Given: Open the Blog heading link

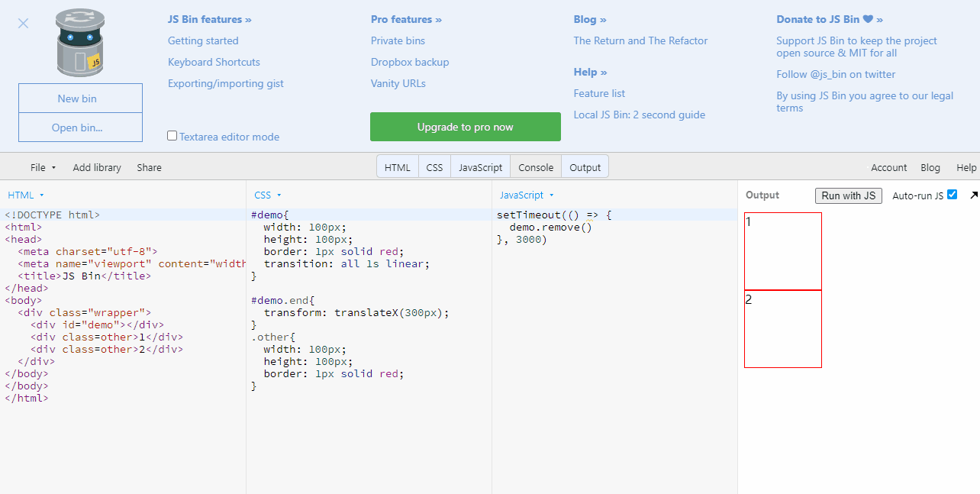Looking at the screenshot, I should coord(590,19).
